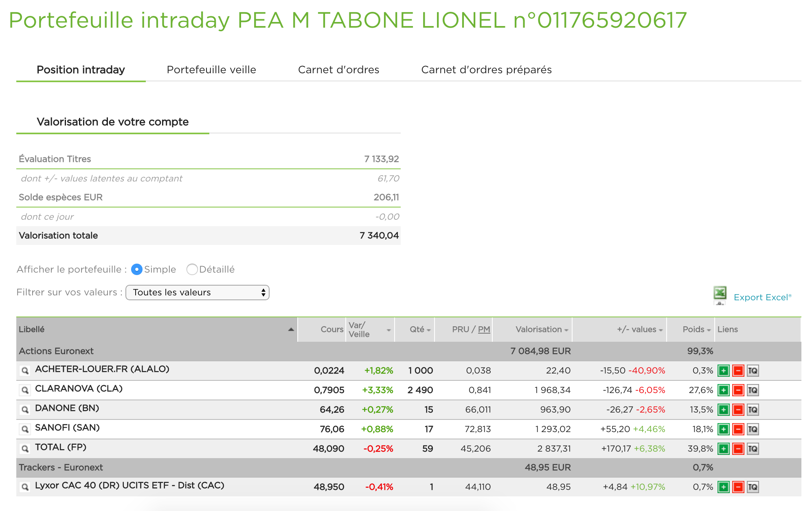Click magnifier icon beside ACHETER-LOUER.FR (ALALO)
Image resolution: width=812 pixels, height=511 pixels.
tap(25, 371)
